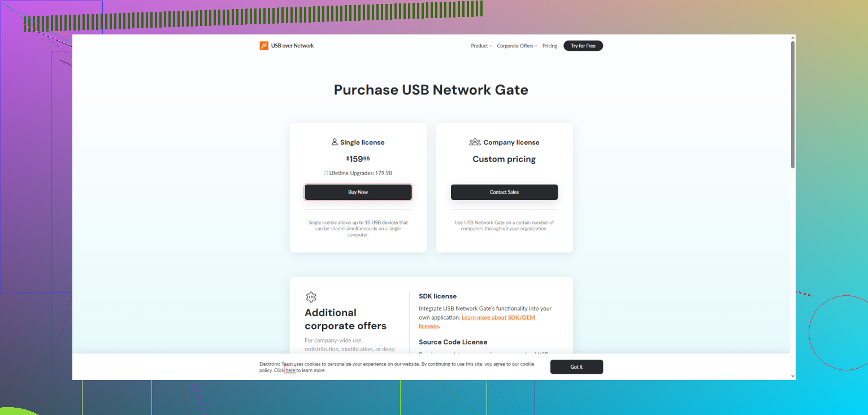Open the Pricing page from navigation
Screen dimensions: 868x415
pos(549,46)
